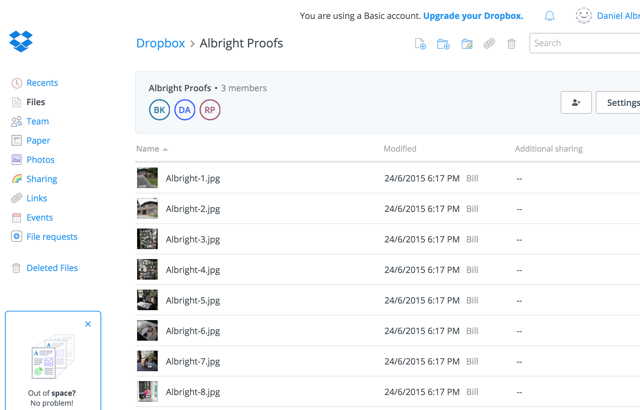Open Photos in the sidebar
The width and height of the screenshot is (640, 410).
[x=40, y=160]
